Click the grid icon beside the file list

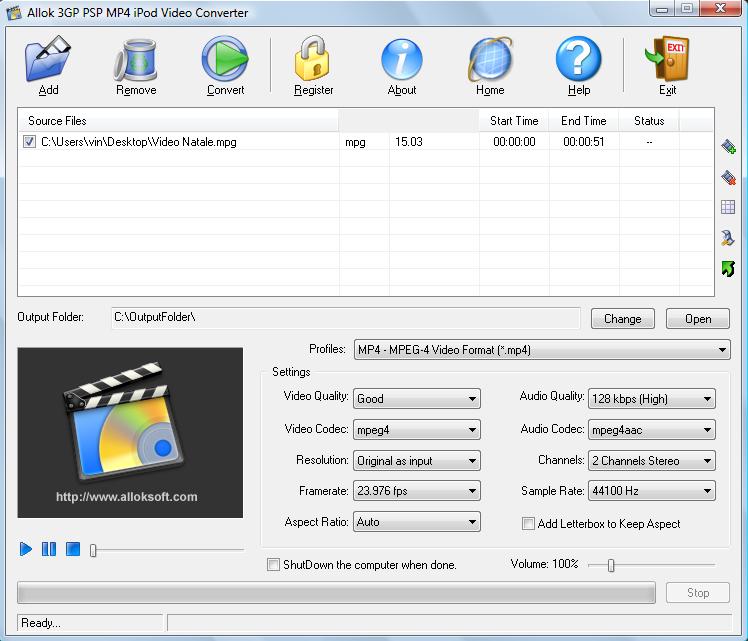click(x=728, y=207)
